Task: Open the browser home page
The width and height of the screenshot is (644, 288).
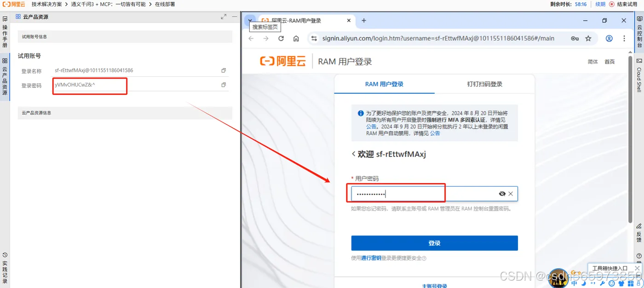Action: pos(296,39)
